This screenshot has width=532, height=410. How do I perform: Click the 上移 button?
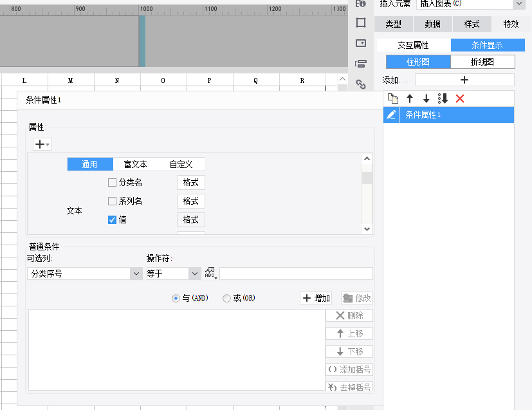point(349,333)
